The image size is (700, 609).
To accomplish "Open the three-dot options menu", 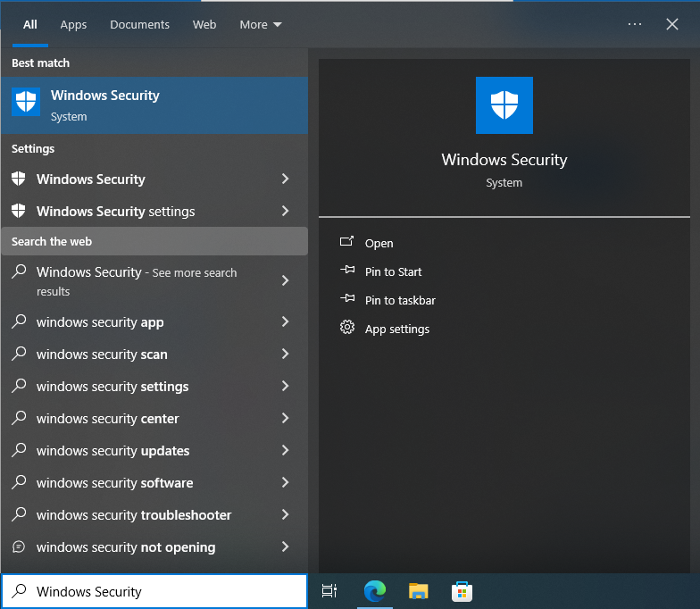I will point(634,24).
